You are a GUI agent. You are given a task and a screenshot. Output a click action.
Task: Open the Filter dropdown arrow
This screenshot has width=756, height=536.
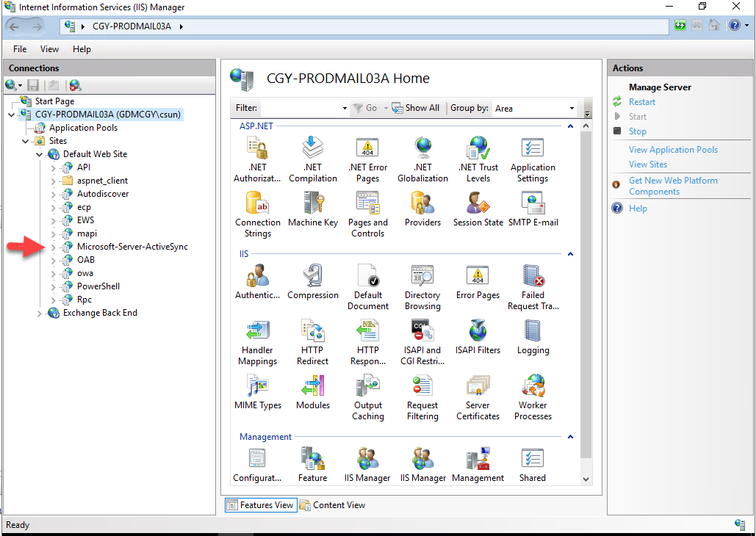(345, 109)
